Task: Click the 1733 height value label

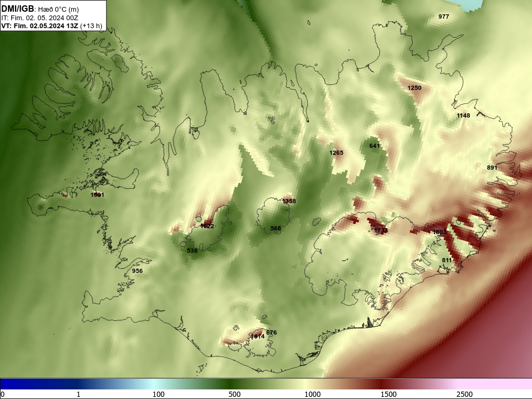Action: click(381, 231)
